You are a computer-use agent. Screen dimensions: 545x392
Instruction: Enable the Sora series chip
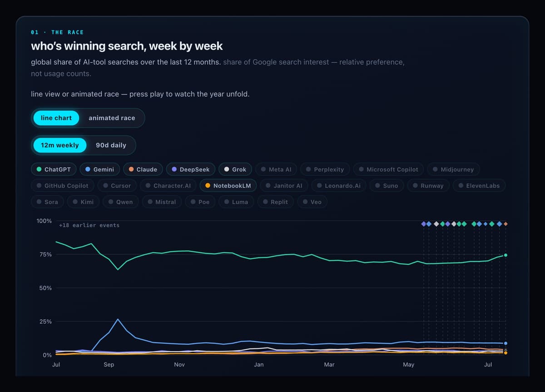[47, 202]
